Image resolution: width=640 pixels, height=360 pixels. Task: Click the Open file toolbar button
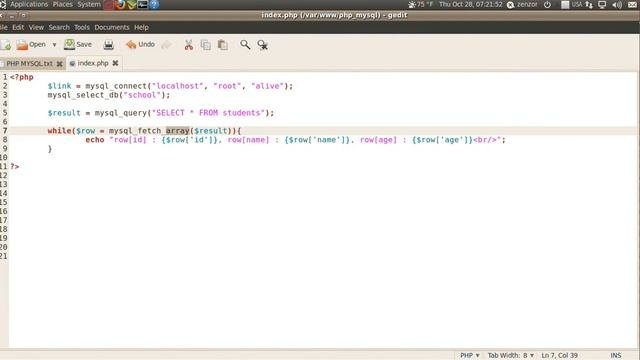pyautogui.click(x=31, y=44)
